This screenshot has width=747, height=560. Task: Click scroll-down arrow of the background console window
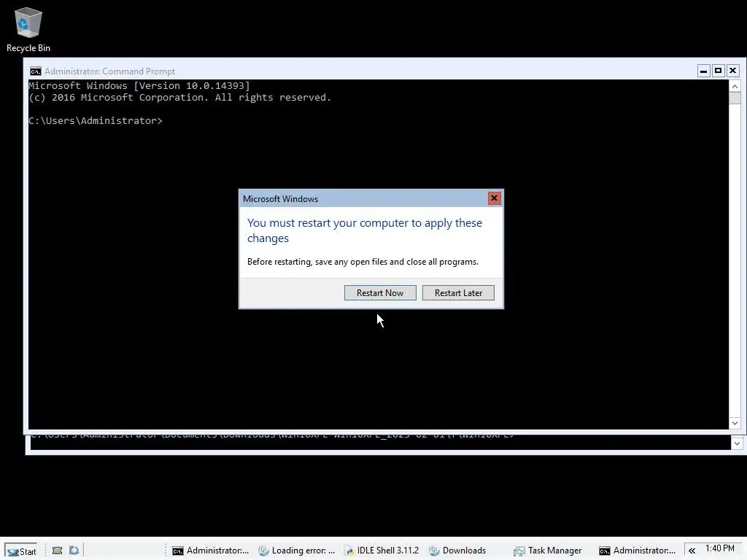[737, 443]
